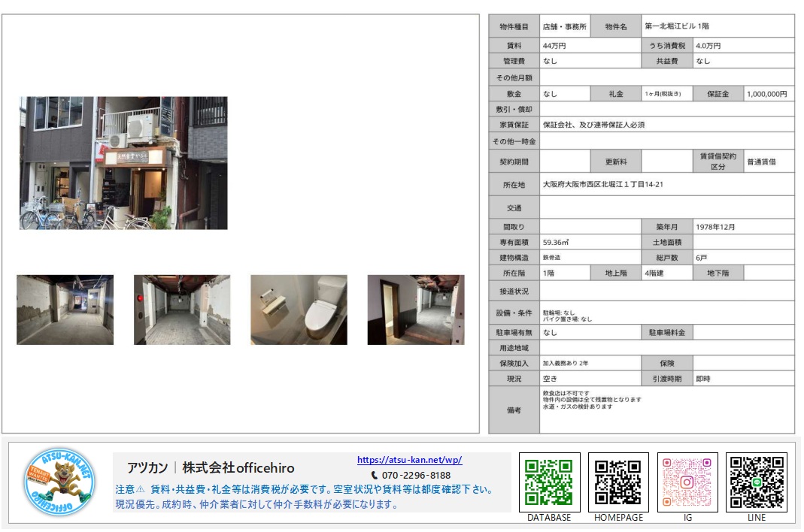Click the LINE QR code
Viewport: 804px width, 532px height.
[x=757, y=482]
